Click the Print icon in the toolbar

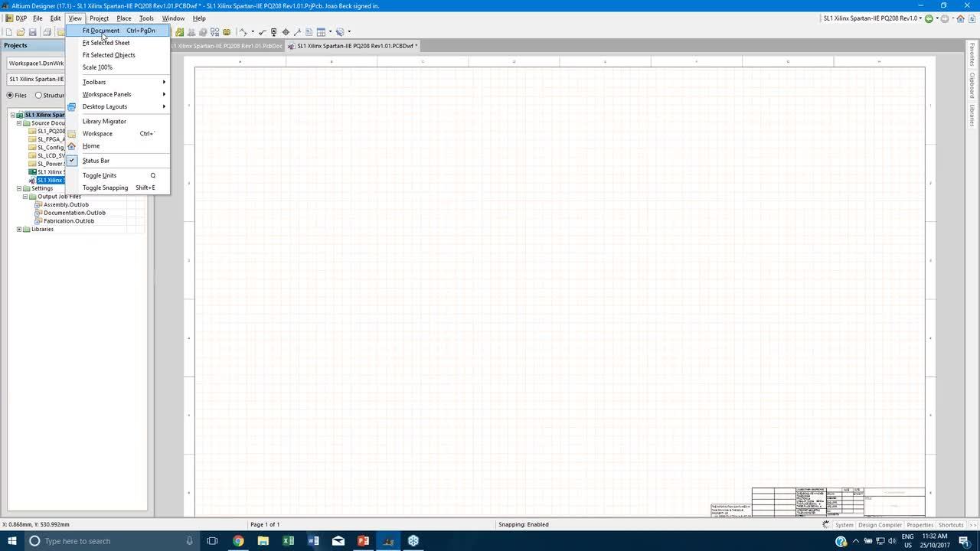[x=47, y=32]
